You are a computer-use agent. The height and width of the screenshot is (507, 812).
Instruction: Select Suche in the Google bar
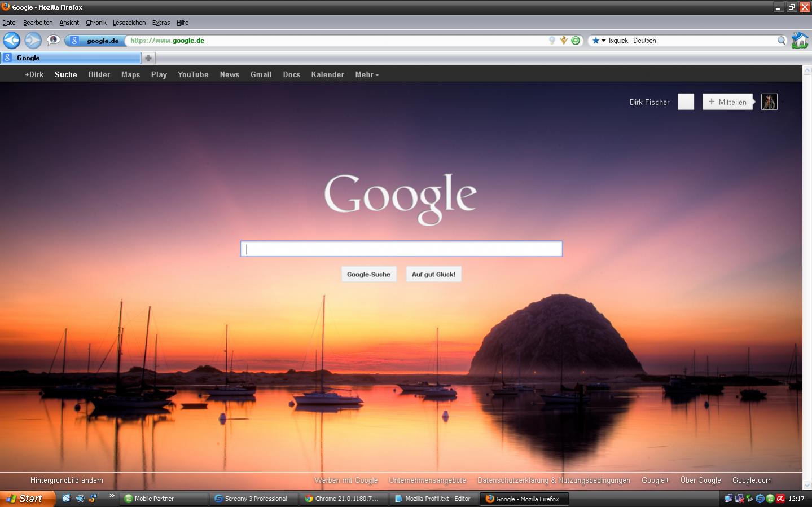pos(66,74)
